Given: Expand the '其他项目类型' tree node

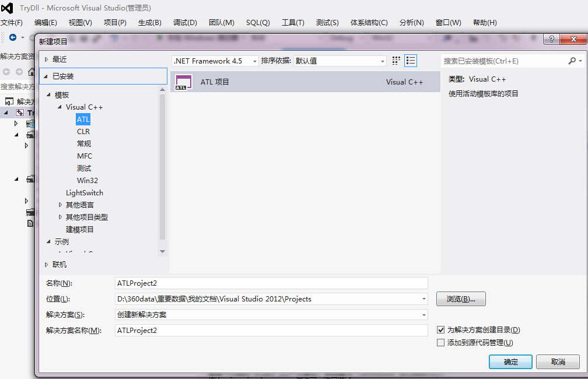Looking at the screenshot, I should point(60,217).
